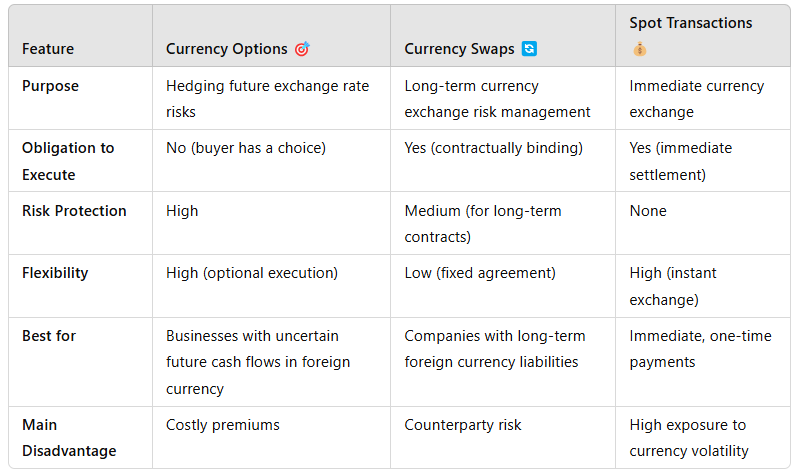Click the swap arrows emoji beside Currency Swaps
The height and width of the screenshot is (471, 800).
pyautogui.click(x=529, y=48)
